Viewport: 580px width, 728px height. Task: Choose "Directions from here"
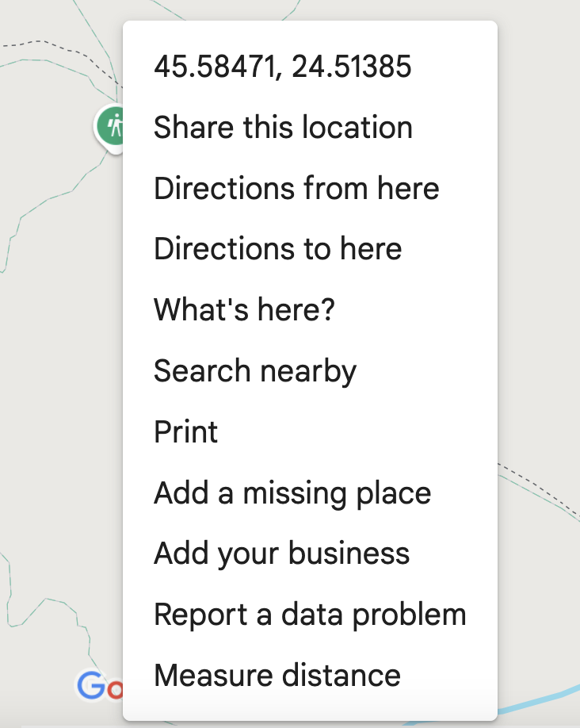[x=296, y=189]
